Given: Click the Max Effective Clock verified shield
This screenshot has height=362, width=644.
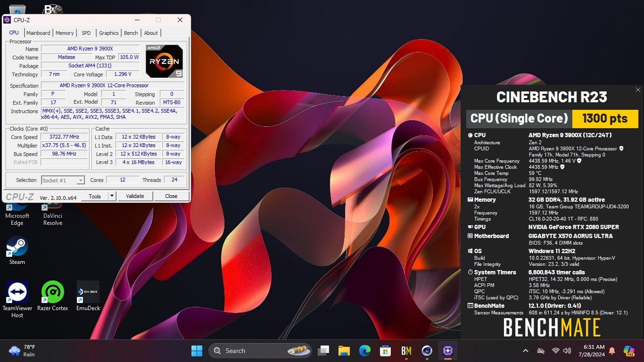Looking at the screenshot, I should pos(562,167).
